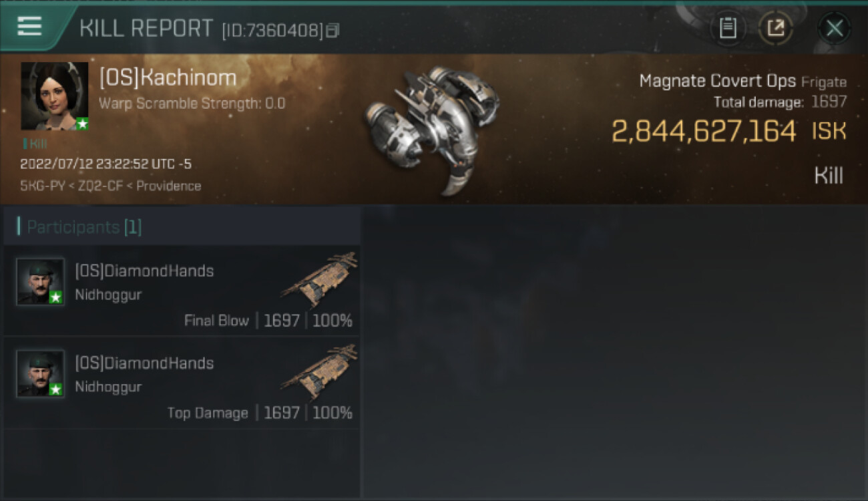Click Nidhoggur ship icon in Final Blow row
868x501 pixels.
tap(319, 279)
